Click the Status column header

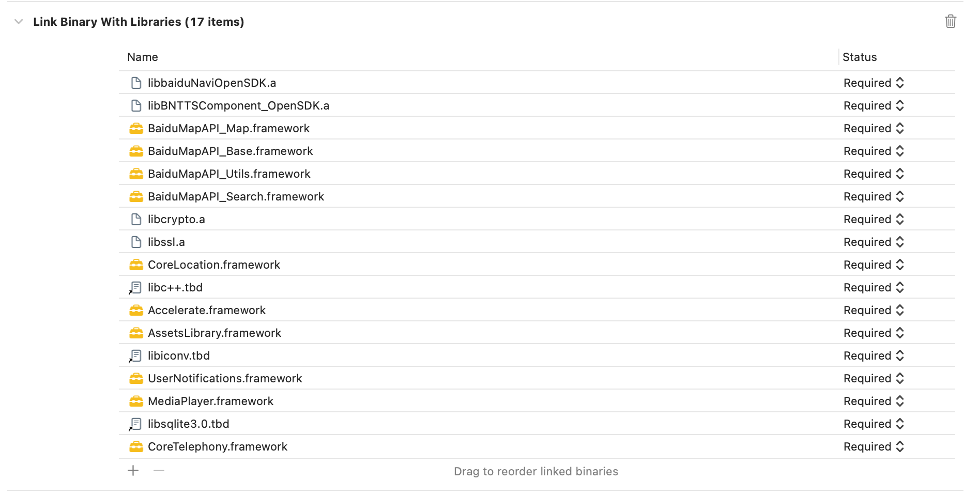(860, 57)
